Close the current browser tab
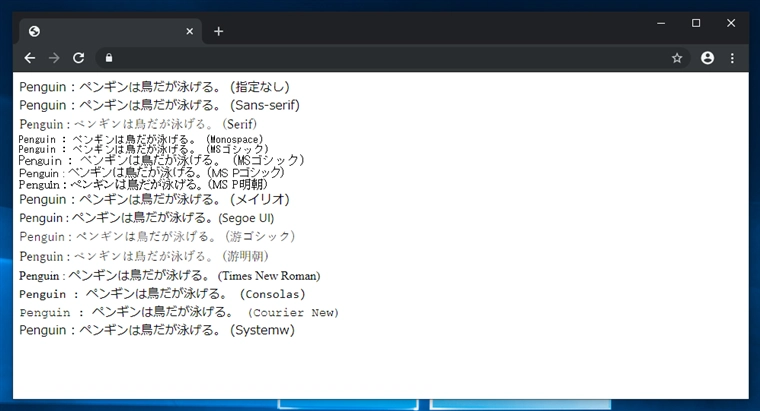 coord(190,32)
